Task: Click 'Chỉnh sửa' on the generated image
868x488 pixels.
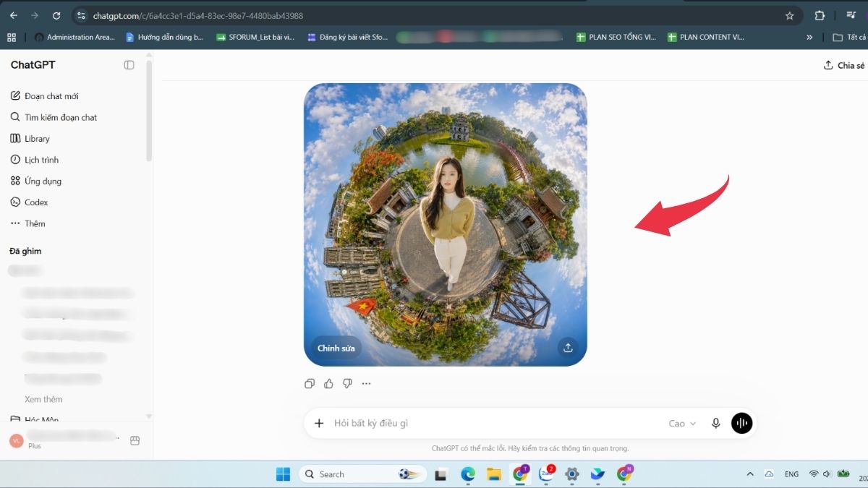Action: coord(336,348)
